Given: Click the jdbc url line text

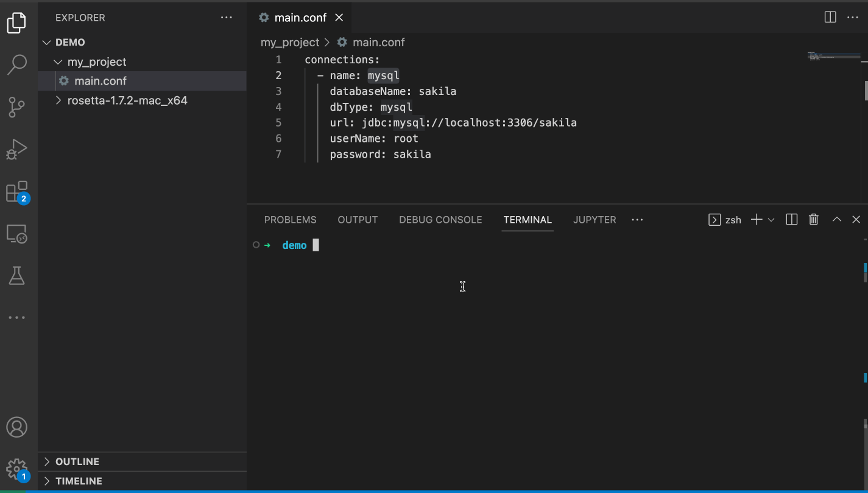Looking at the screenshot, I should coord(453,123).
